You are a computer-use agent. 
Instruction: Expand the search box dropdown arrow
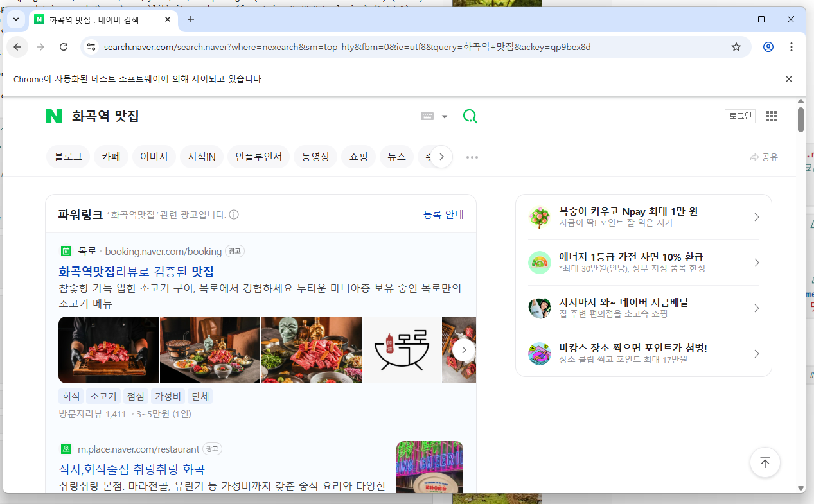pos(445,117)
